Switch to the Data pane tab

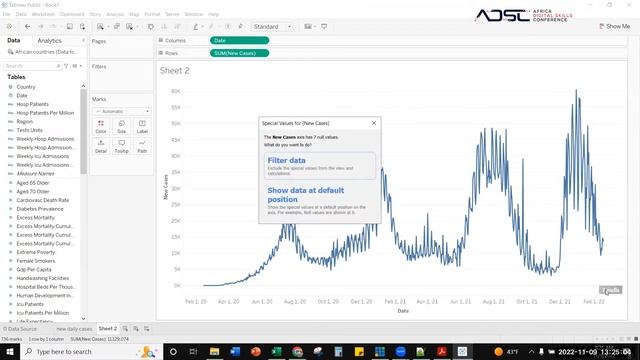point(13,40)
